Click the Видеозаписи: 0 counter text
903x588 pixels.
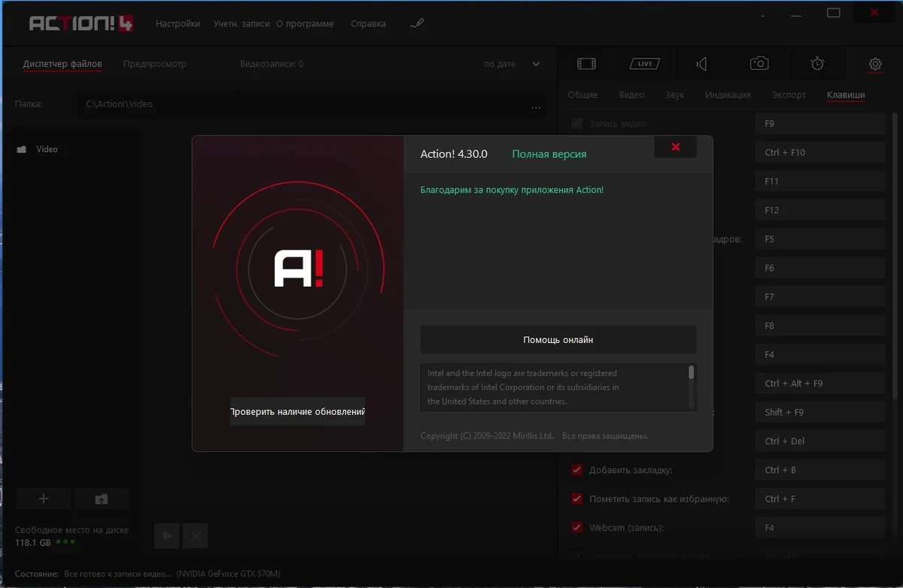[x=272, y=64]
